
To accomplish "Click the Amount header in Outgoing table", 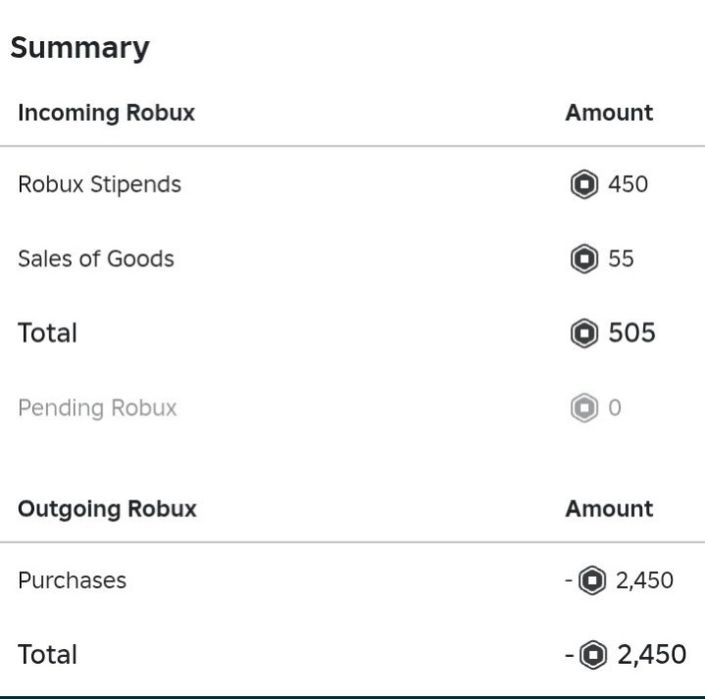I will tap(609, 509).
